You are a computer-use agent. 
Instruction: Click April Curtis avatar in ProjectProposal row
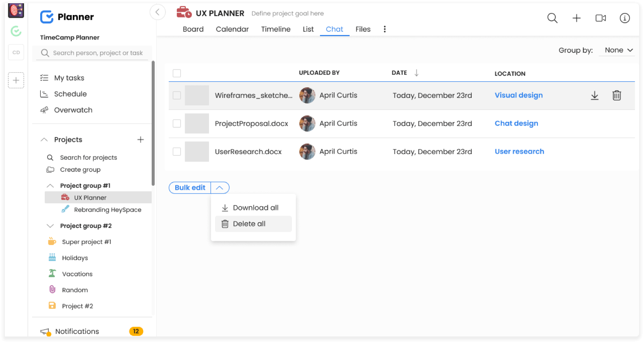pyautogui.click(x=307, y=124)
